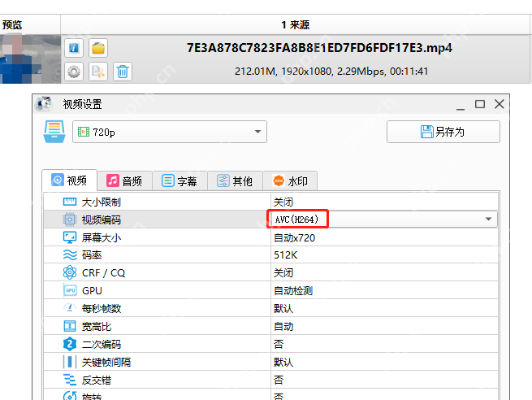Click the 关键帧间隔 value 默认
This screenshot has width=532, height=400.
click(x=283, y=362)
